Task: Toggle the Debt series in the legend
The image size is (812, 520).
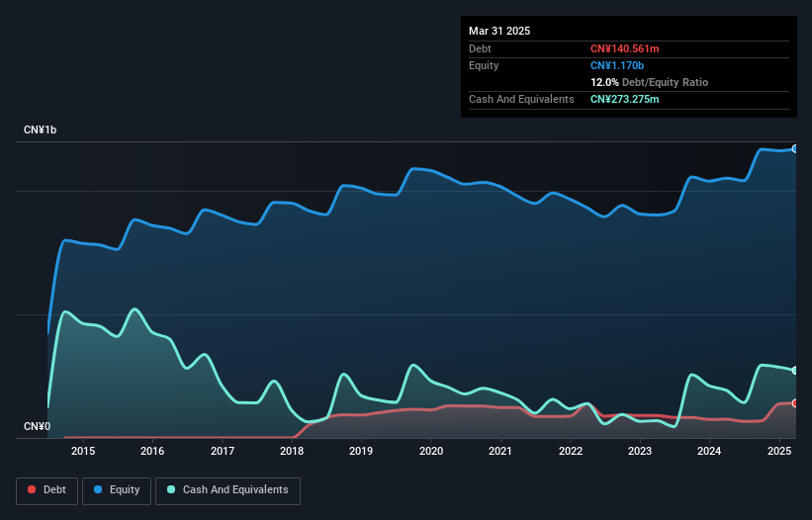Action: 47,490
